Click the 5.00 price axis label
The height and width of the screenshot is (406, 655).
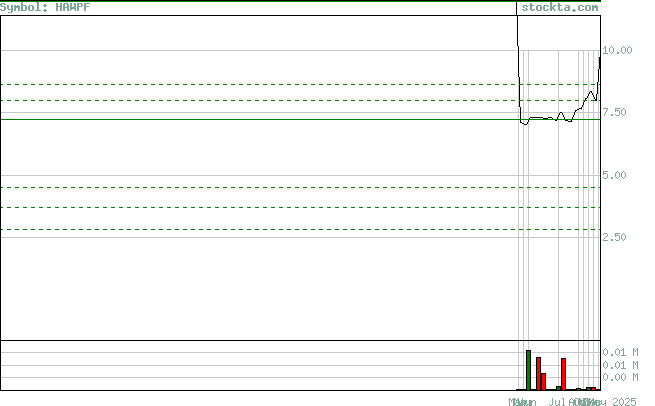pyautogui.click(x=614, y=175)
